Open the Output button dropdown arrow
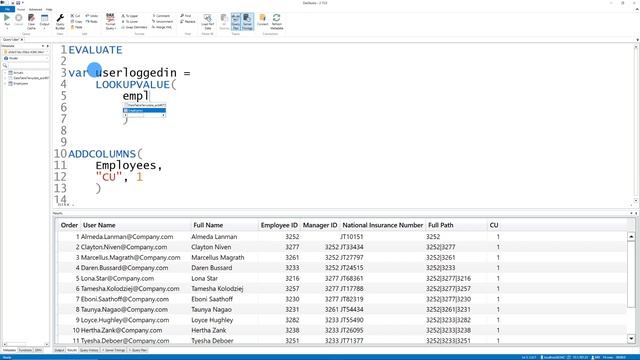This screenshot has width=640, height=360. coord(44,29)
